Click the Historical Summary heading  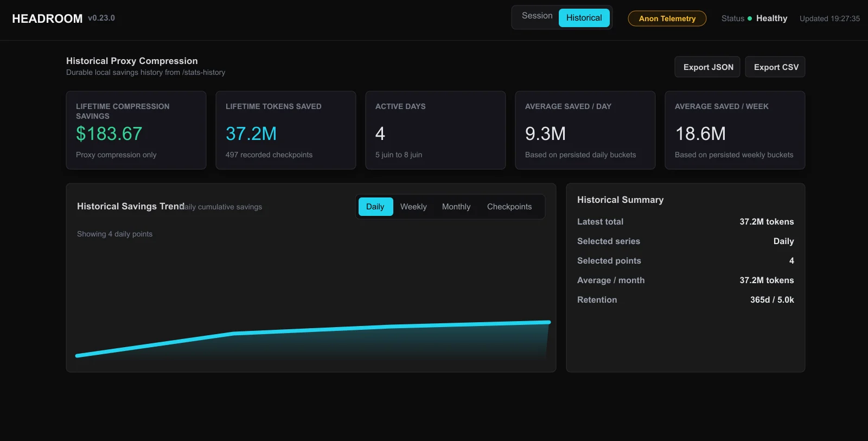[x=620, y=200]
